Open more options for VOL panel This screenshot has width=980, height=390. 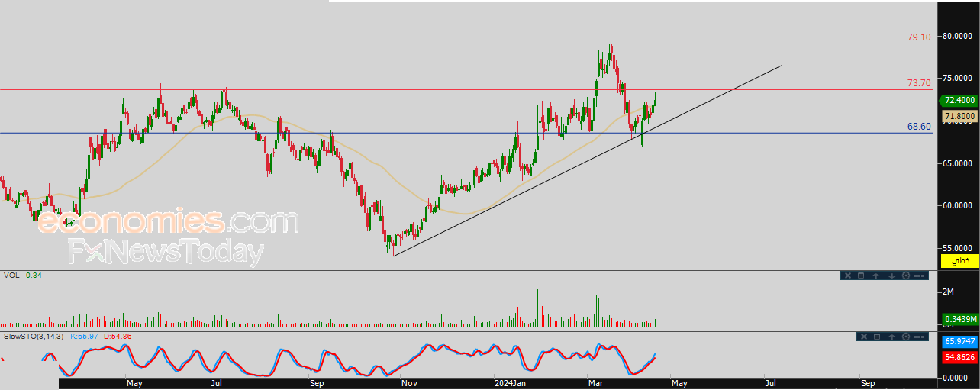coord(919,276)
